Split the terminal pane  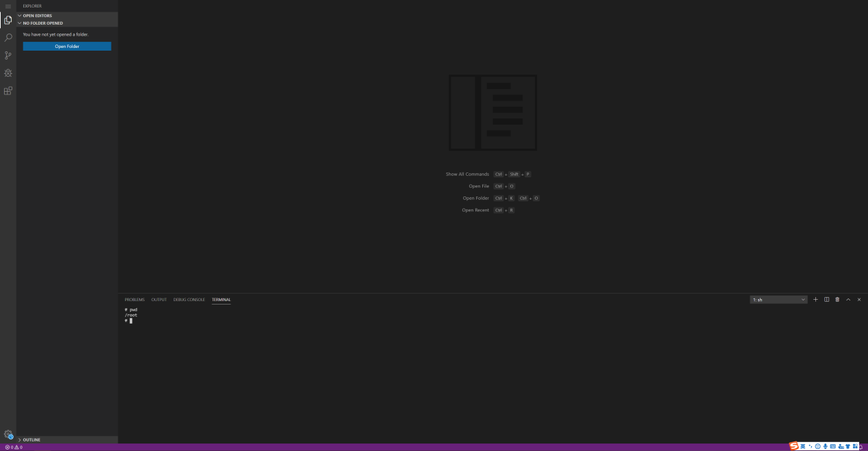(x=826, y=300)
